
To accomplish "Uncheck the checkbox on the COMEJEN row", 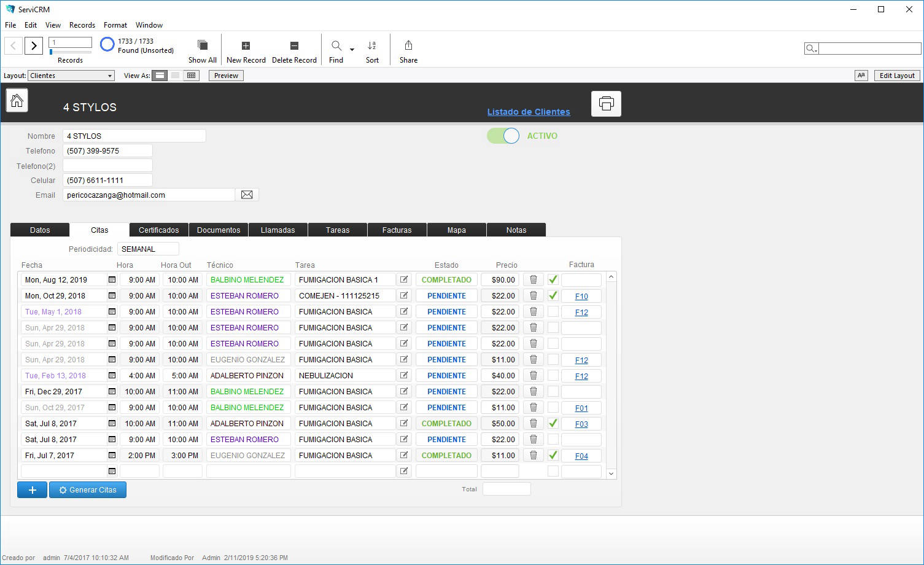I will [x=553, y=295].
